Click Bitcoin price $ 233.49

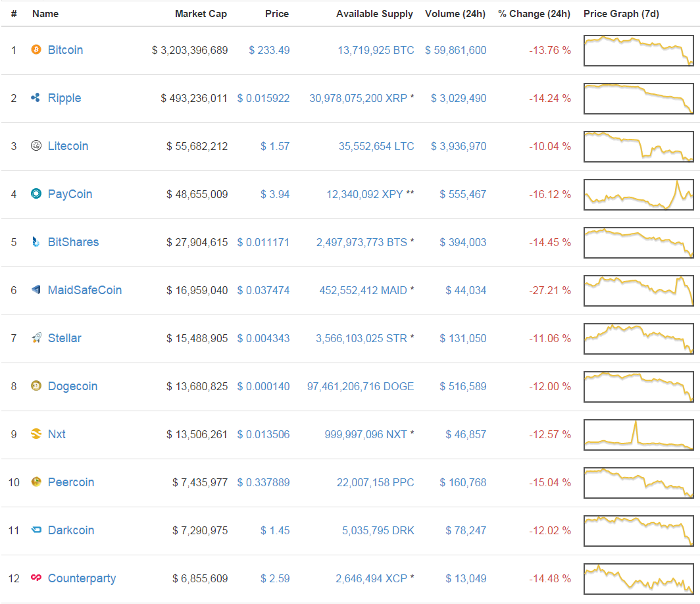point(269,50)
